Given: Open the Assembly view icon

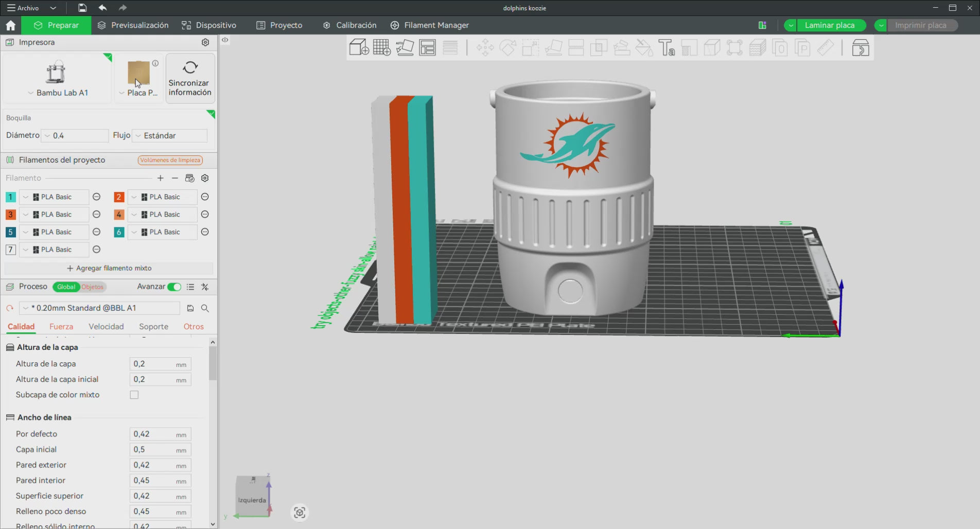Looking at the screenshot, I should point(861,48).
